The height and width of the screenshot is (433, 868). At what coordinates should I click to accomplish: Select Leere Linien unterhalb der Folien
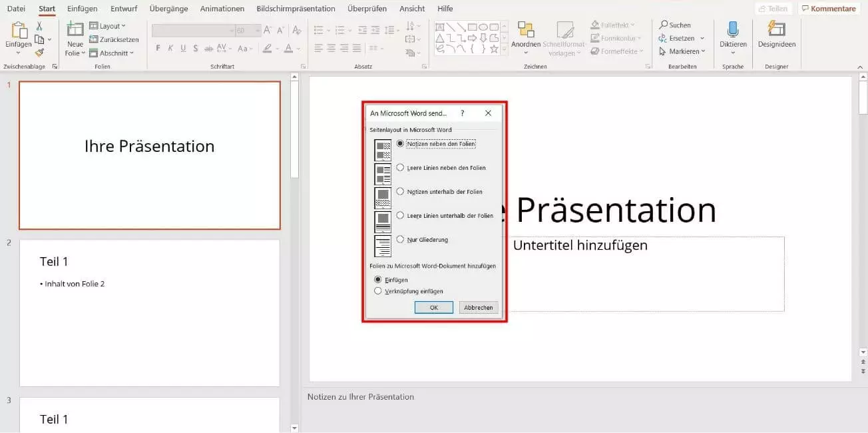445,216
